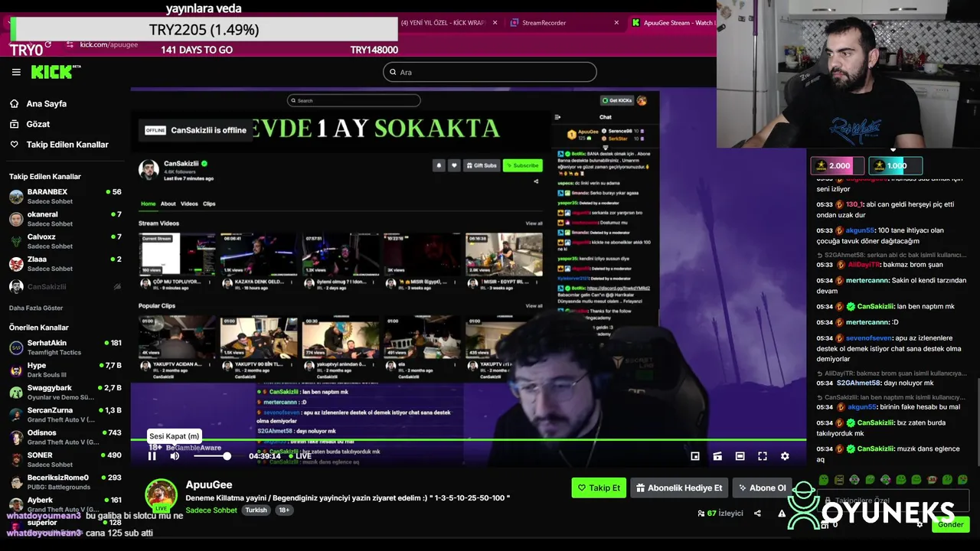Open the recommended channel Ayberk
The image size is (980, 551).
[65, 504]
